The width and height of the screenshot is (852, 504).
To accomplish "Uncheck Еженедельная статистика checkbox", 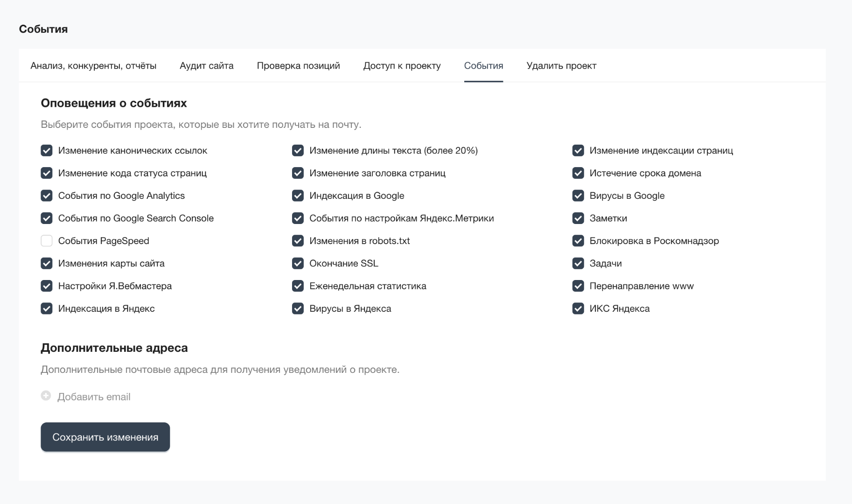I will [298, 286].
